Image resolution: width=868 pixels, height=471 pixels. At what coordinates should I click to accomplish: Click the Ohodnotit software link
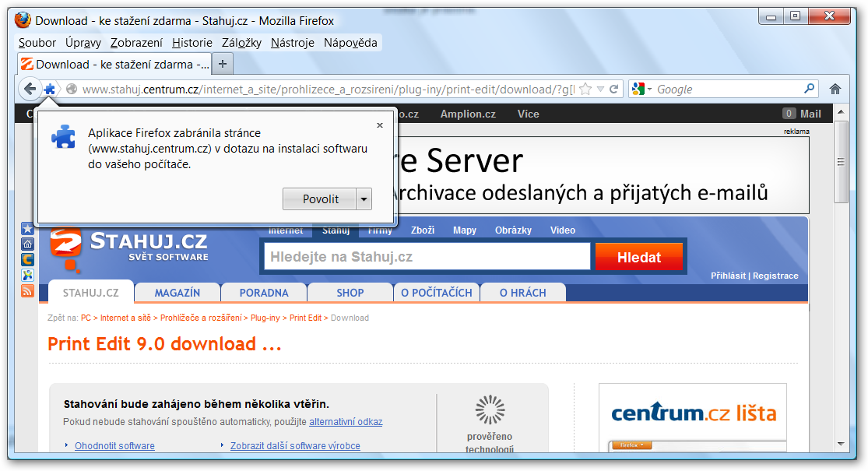point(114,445)
